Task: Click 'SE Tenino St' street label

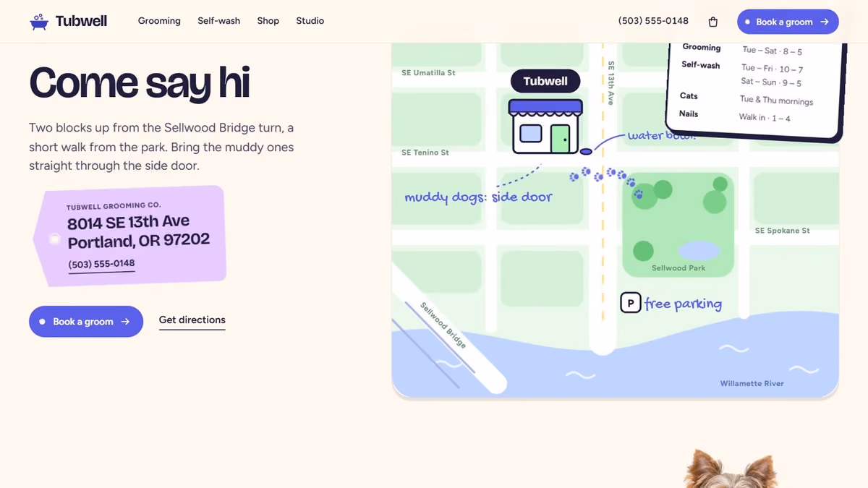Action: pos(425,153)
